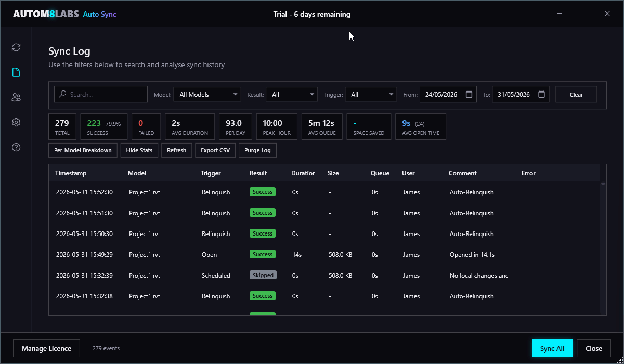Open the users sidebar icon
624x364 pixels.
point(16,97)
